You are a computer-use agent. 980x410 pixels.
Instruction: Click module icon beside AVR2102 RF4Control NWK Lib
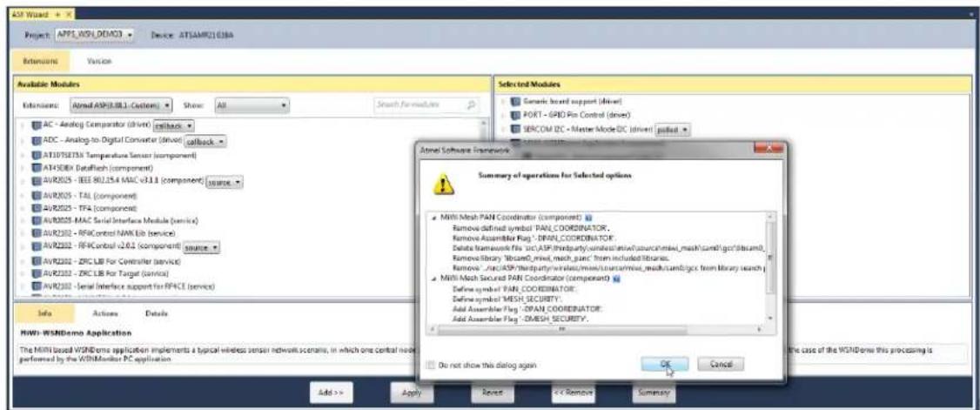[x=37, y=234]
